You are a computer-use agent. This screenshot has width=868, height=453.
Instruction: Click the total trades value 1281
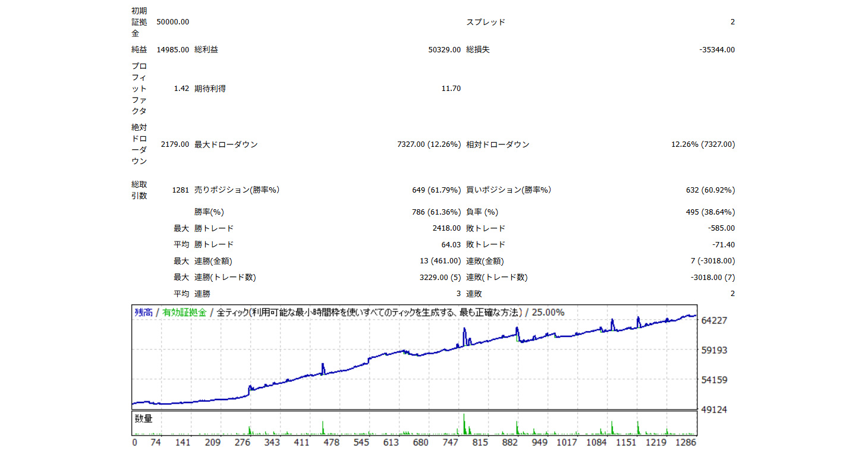[x=181, y=190]
